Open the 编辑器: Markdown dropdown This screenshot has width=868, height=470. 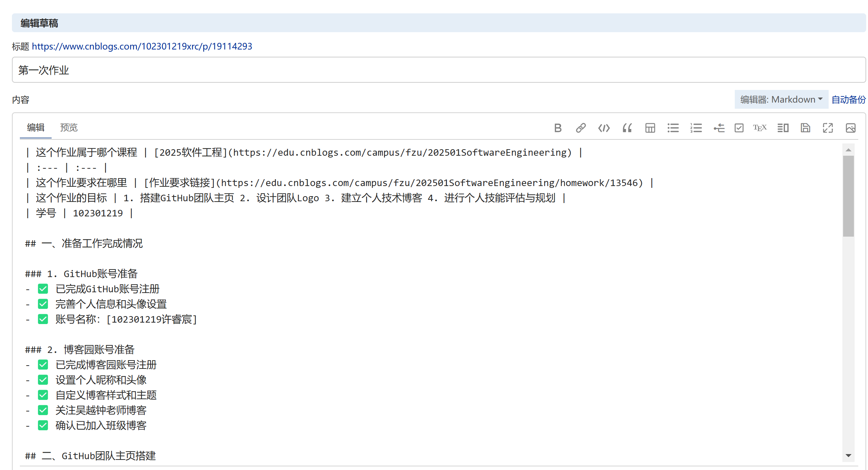point(781,99)
